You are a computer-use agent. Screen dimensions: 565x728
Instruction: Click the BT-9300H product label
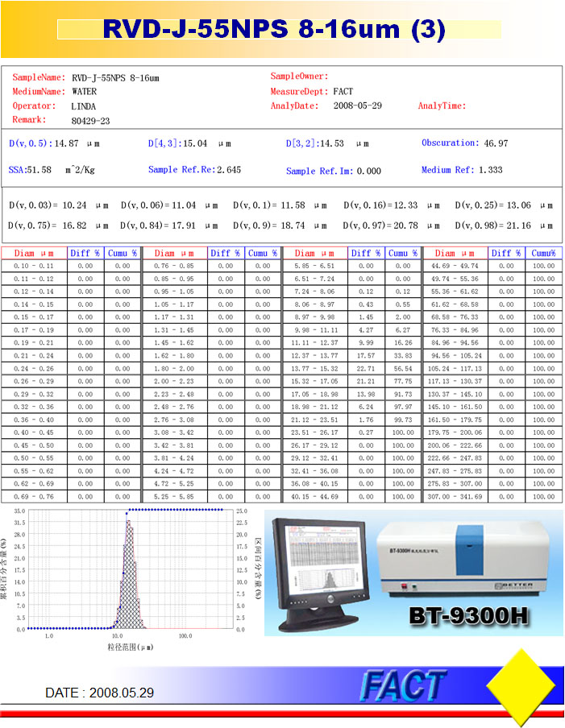click(x=468, y=616)
